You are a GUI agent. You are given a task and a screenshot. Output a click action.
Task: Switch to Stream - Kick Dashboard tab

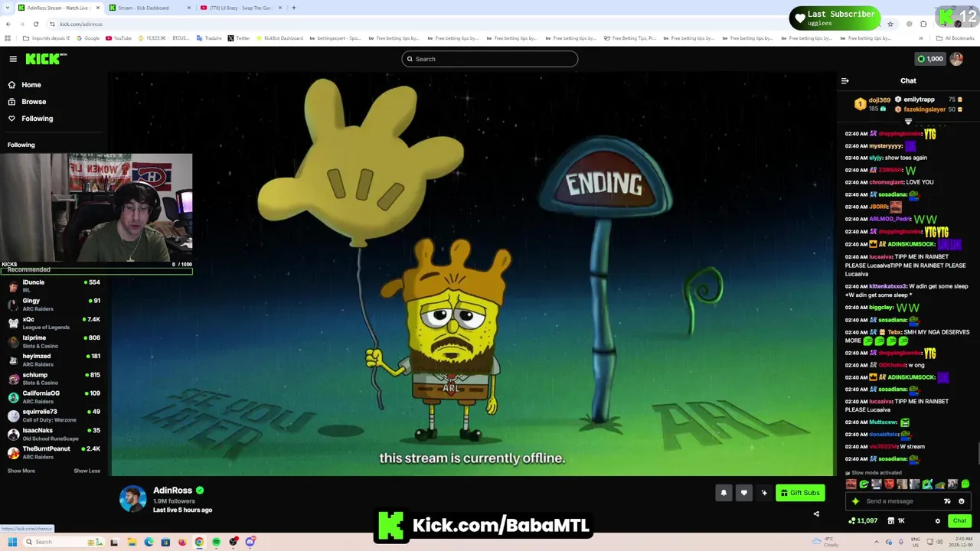[x=149, y=8]
